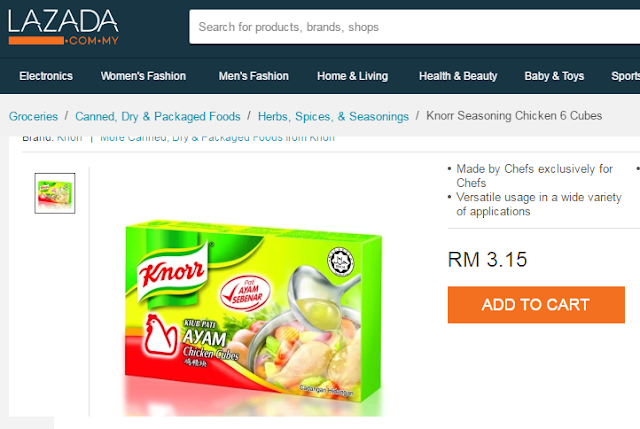Click the Knorr brand link
This screenshot has width=640, height=429.
click(69, 139)
